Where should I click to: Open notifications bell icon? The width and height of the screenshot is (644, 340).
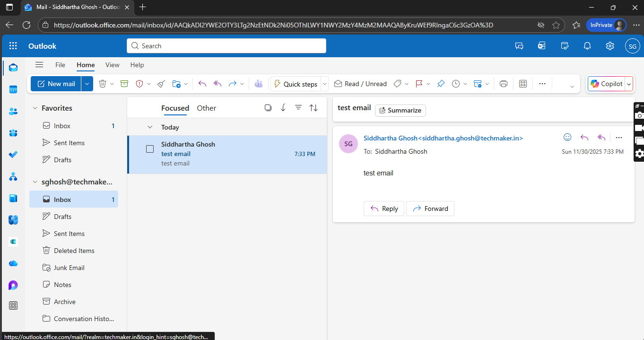587,46
